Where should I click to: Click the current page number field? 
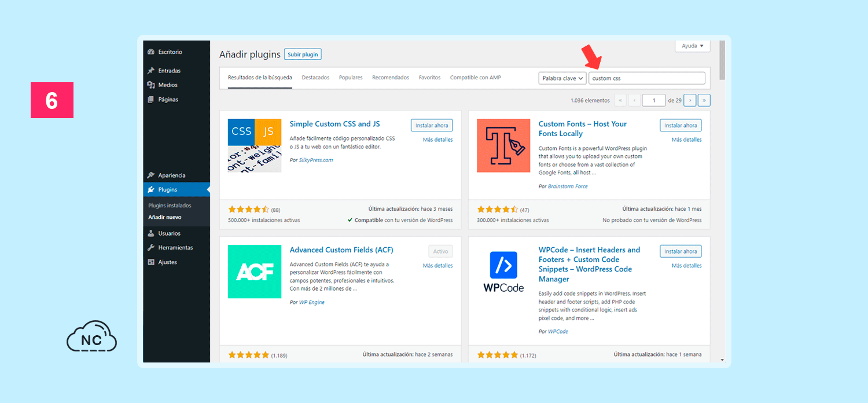tap(654, 100)
